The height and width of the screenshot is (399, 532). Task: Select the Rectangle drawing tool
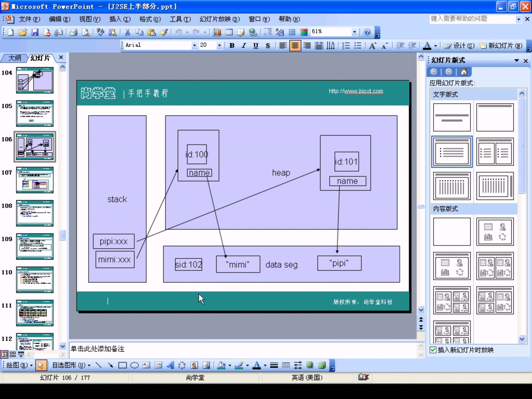[122, 365]
